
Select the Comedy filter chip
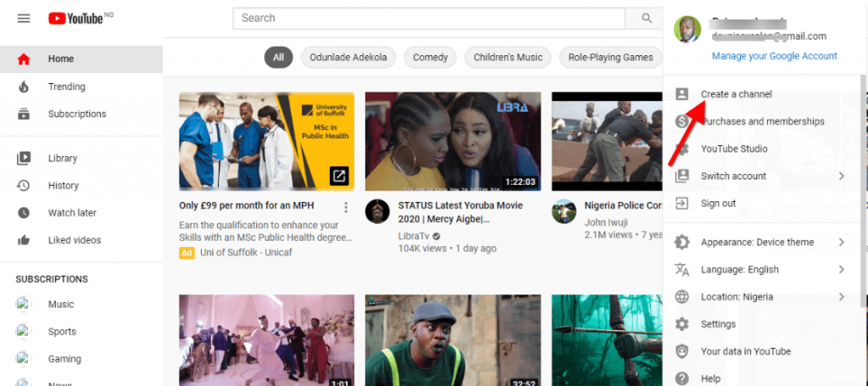[x=430, y=57]
